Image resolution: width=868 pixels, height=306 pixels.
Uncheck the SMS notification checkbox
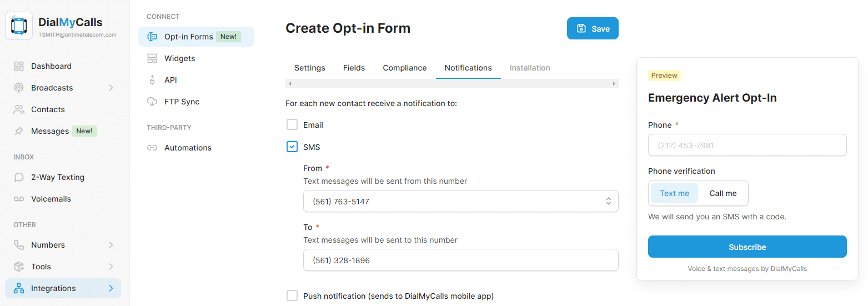[292, 147]
